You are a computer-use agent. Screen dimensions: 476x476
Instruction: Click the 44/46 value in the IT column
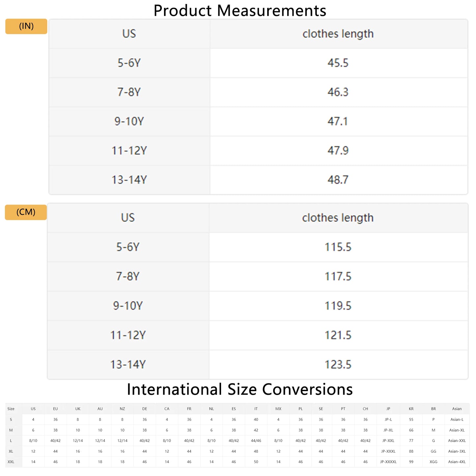point(256,441)
